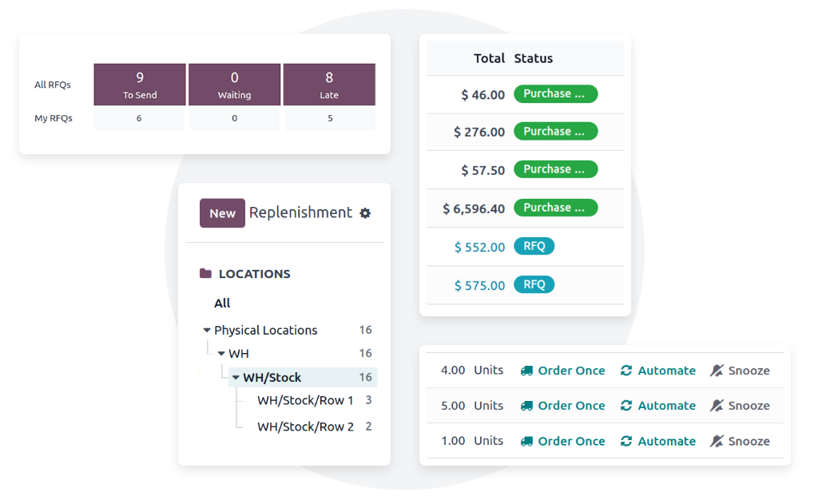Click the Automate refresh icon in 5.00 row
This screenshot has width=830, height=504.
tap(626, 406)
